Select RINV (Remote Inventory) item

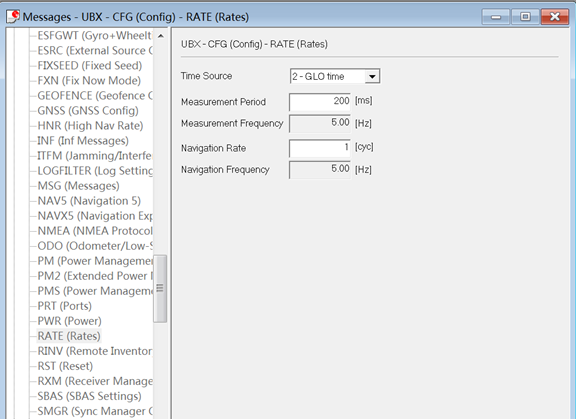pyautogui.click(x=95, y=352)
